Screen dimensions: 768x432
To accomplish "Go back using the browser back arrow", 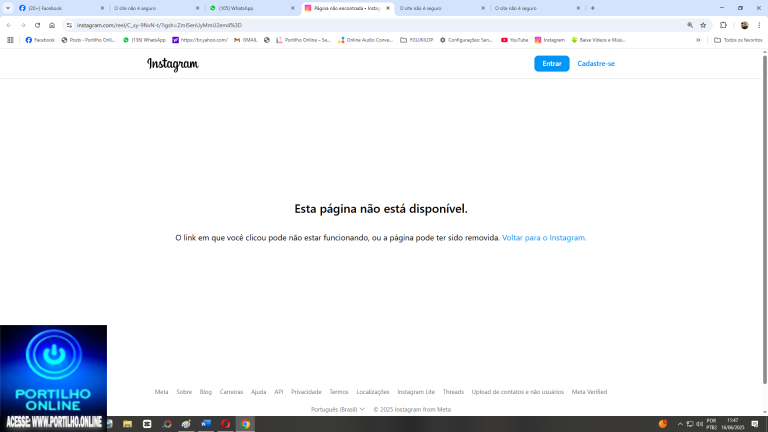I will (9, 25).
